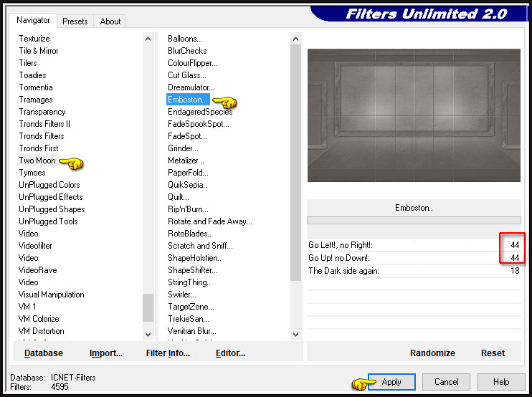Click the category list scrollbar thumb
This screenshot has width=532, height=397.
(148, 307)
